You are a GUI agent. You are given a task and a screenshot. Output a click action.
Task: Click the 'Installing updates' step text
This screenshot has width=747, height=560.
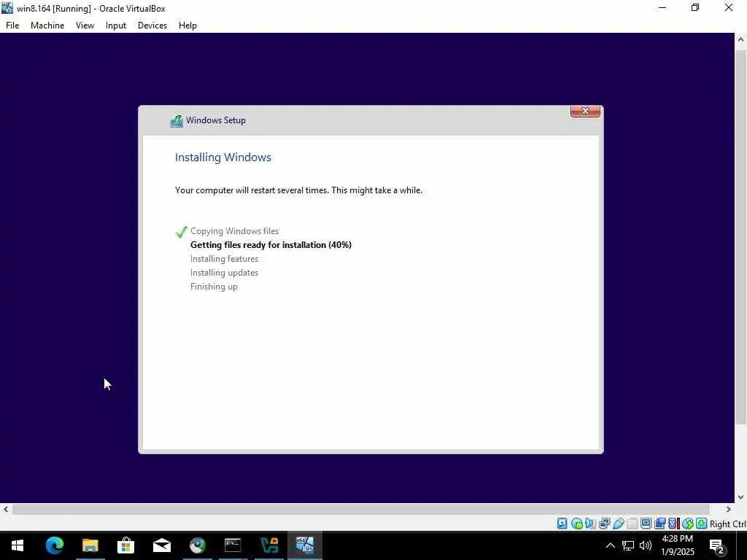[224, 273]
